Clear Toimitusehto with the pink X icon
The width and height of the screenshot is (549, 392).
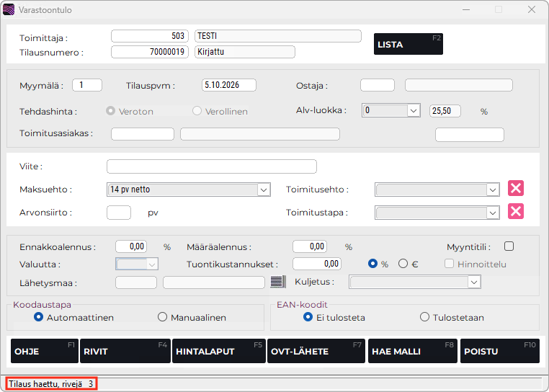(516, 189)
